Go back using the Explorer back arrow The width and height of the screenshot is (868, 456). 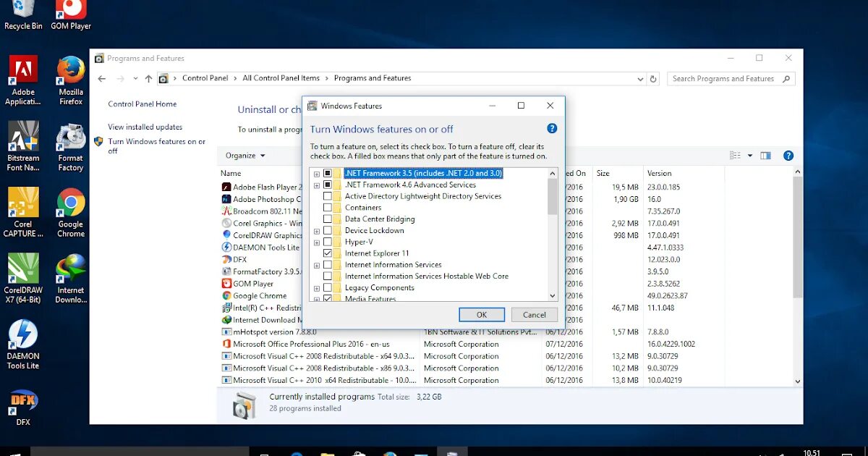pos(102,79)
